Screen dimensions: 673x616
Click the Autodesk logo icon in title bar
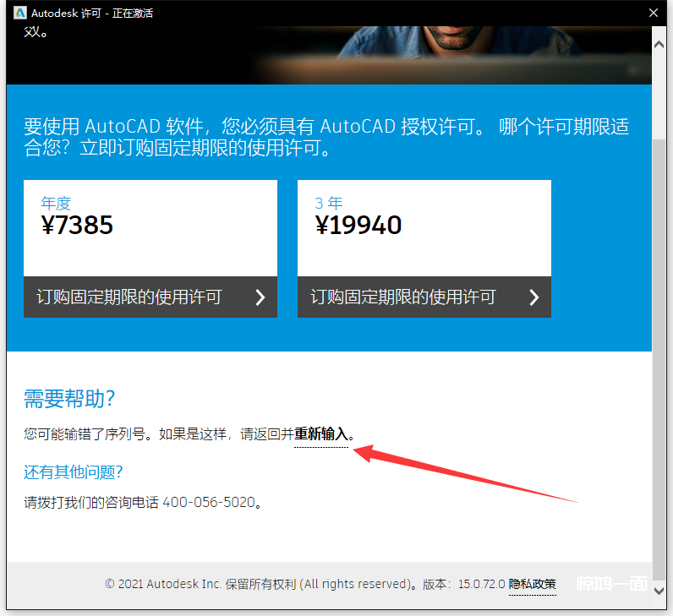point(19,13)
